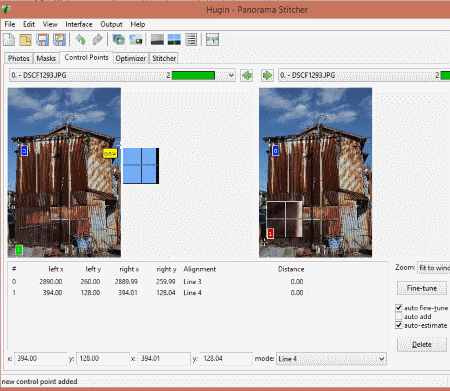Viewport: 450px width, 391px height.
Task: Open the left image DSCF1293.JPG dropdown
Action: [x=122, y=75]
